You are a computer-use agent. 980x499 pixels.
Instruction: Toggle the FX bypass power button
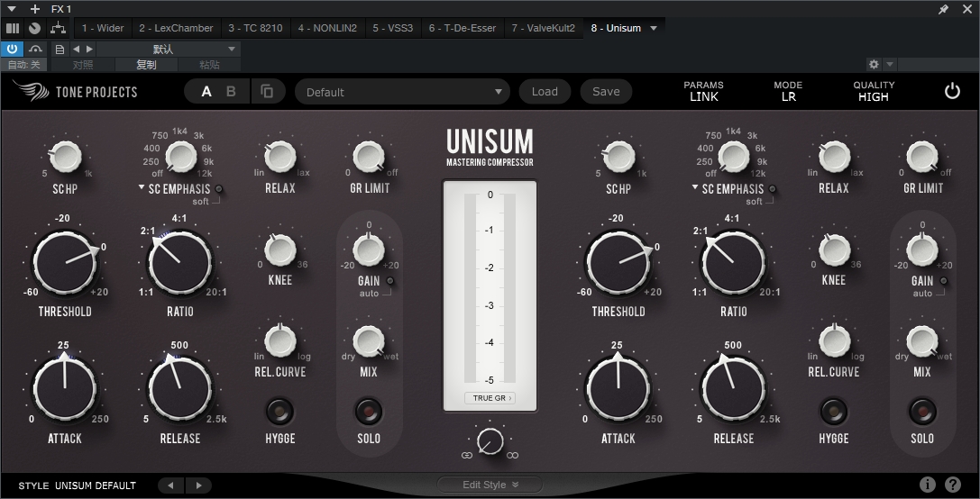(12, 49)
